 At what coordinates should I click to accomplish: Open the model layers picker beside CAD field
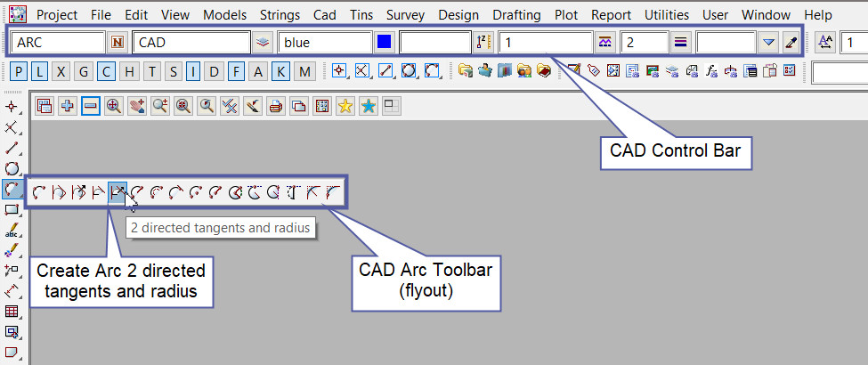(263, 42)
